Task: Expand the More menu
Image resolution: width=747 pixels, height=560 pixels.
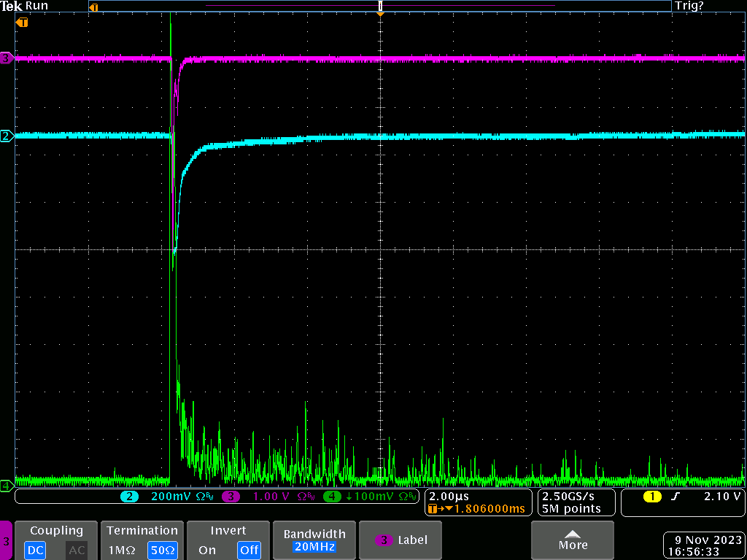Action: 573,540
